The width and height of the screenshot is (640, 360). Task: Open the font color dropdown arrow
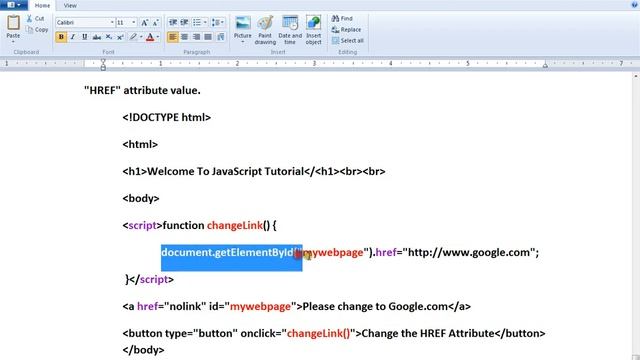[158, 37]
